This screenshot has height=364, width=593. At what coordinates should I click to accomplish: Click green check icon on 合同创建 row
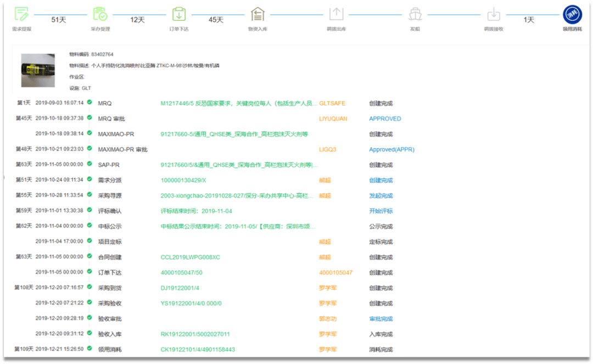(89, 256)
